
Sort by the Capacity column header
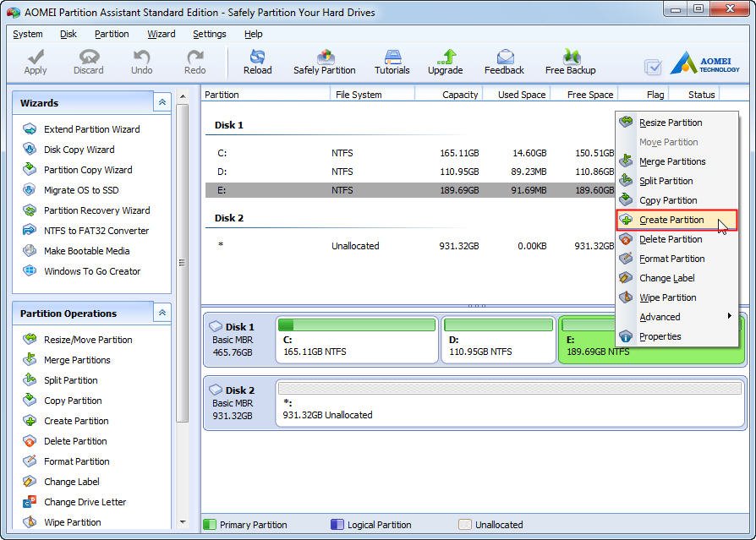click(449, 95)
